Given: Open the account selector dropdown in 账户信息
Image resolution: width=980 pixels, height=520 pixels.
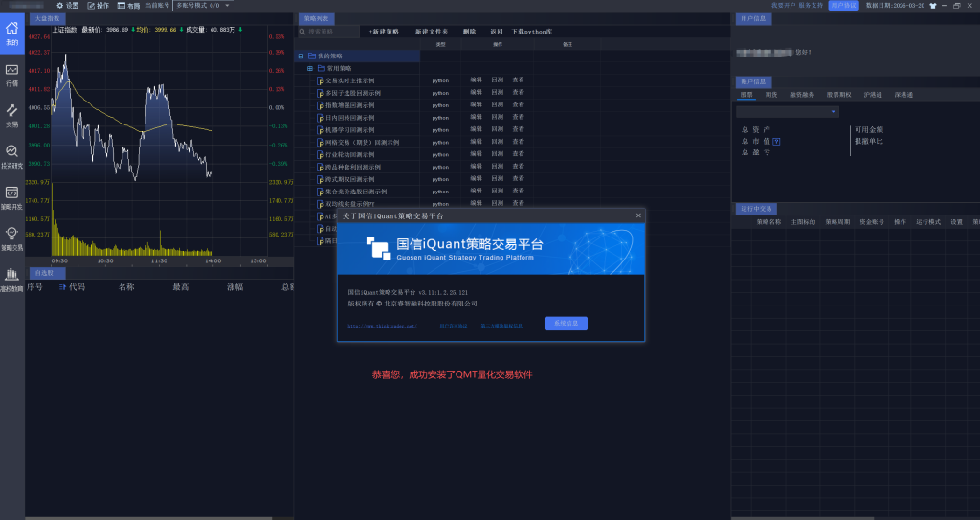Looking at the screenshot, I should pyautogui.click(x=787, y=111).
